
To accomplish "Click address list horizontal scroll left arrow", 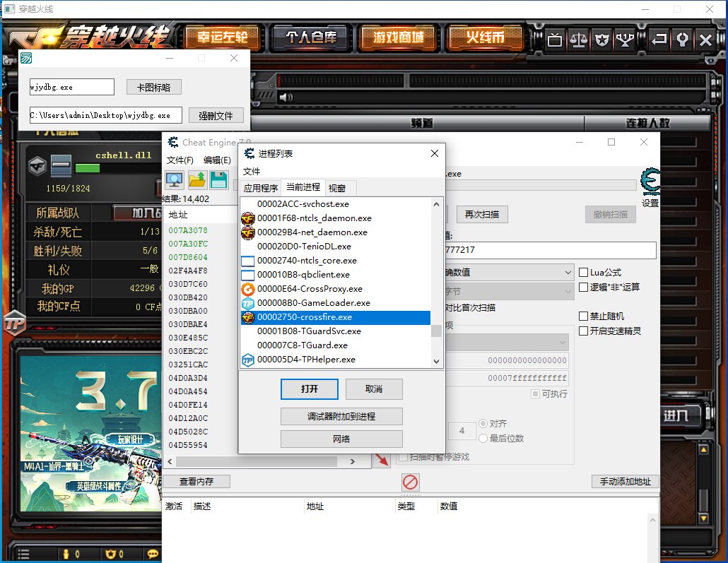I will point(170,461).
